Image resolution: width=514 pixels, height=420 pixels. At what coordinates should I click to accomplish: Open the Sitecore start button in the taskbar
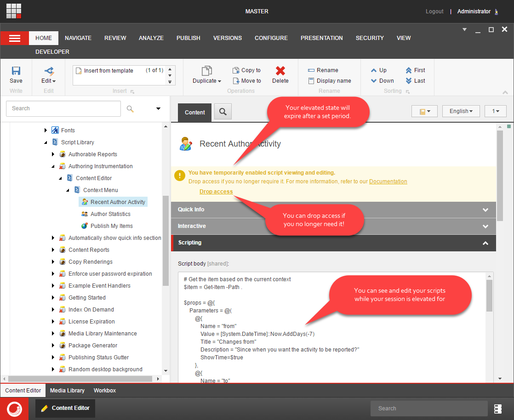(14, 409)
